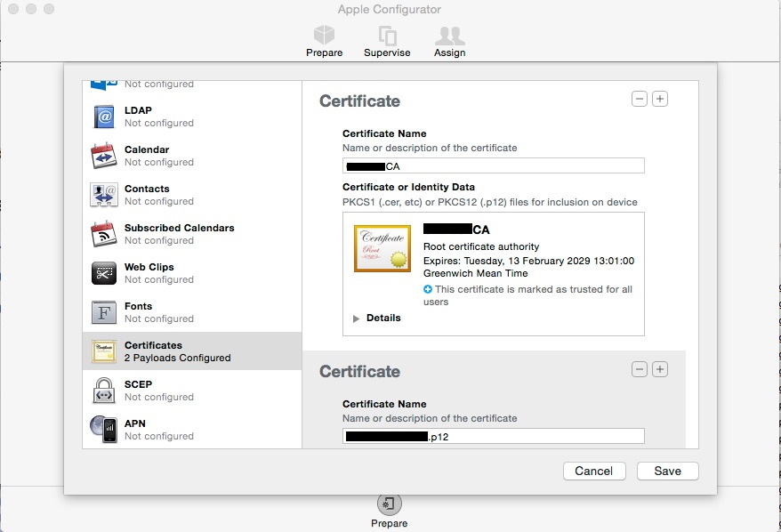Click inside the Certificate Name field ending in CA
This screenshot has width=781, height=532.
click(493, 165)
